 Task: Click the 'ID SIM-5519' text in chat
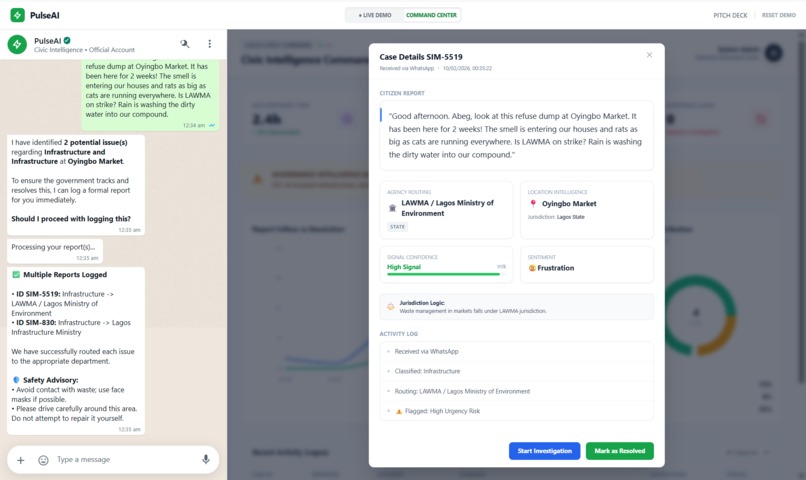38,294
